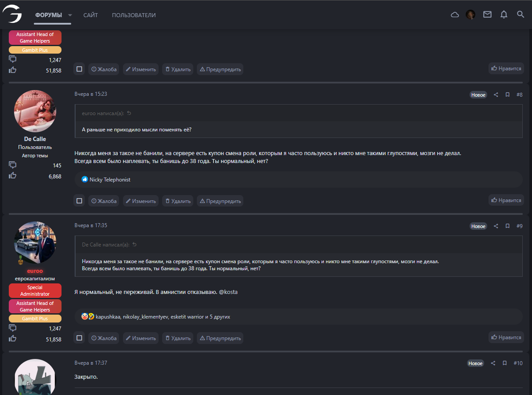Select post #8 with its checkbox

(80, 201)
